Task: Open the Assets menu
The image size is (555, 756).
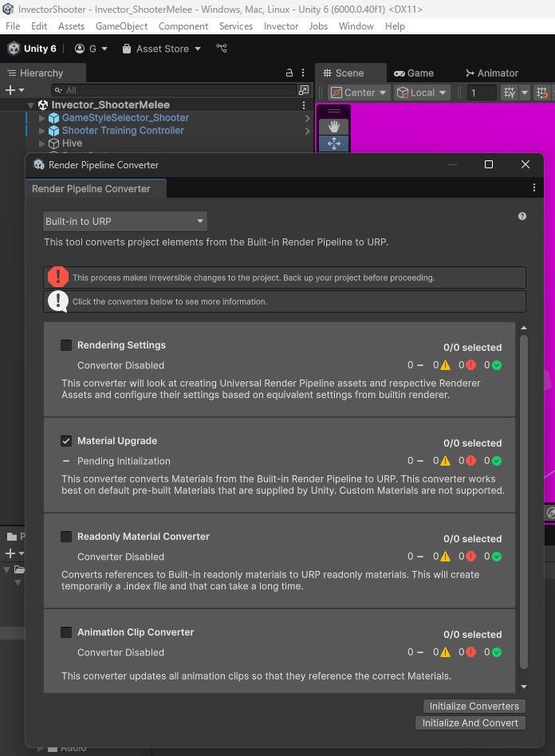Action: (71, 26)
